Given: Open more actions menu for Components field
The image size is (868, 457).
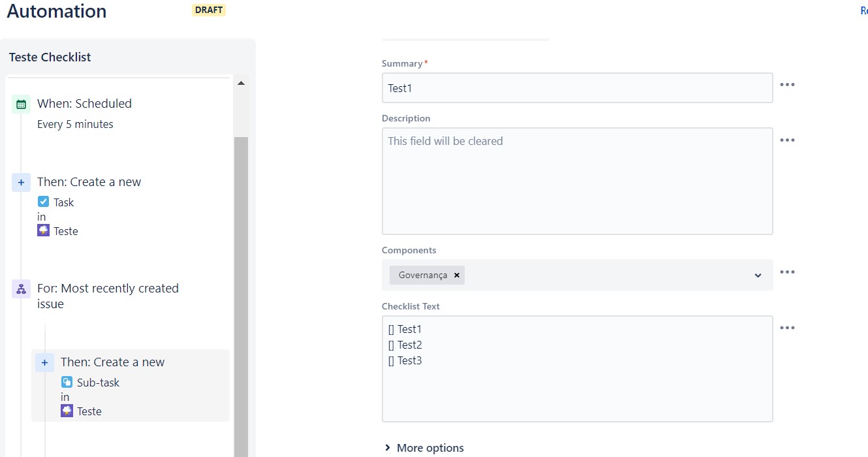Looking at the screenshot, I should tap(788, 272).
